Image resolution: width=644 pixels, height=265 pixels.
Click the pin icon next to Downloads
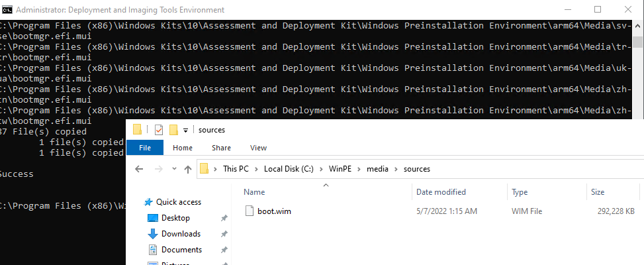[224, 234]
